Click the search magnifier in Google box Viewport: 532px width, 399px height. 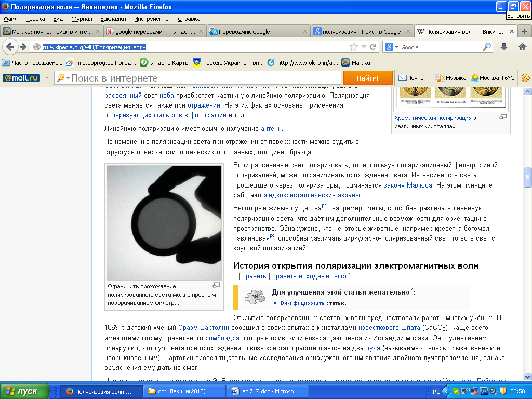[487, 47]
